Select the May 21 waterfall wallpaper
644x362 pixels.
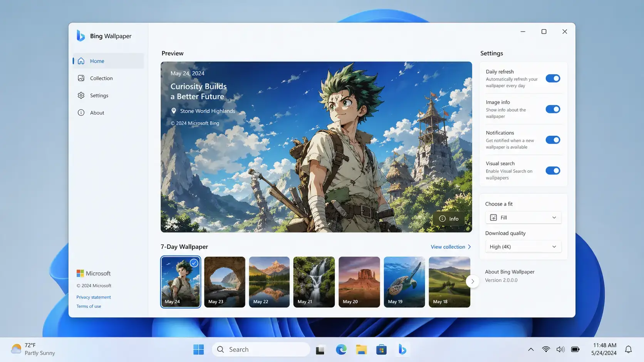point(314,282)
